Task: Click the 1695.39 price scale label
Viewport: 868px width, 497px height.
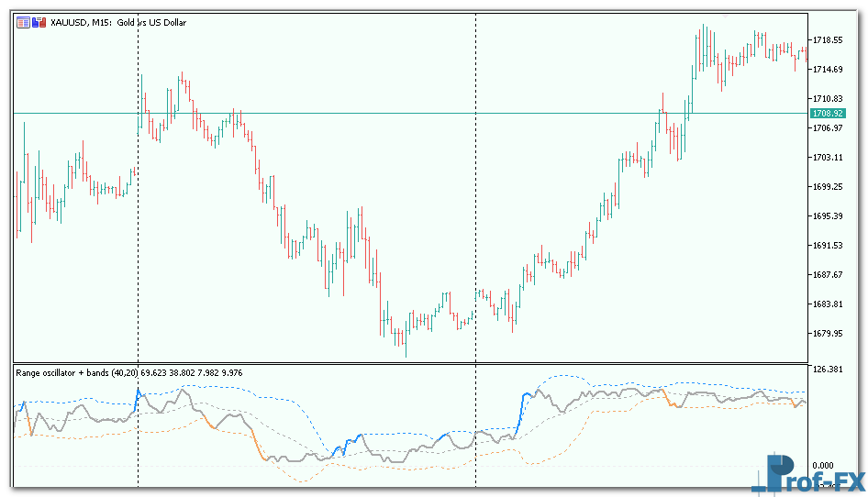Action: click(828, 216)
